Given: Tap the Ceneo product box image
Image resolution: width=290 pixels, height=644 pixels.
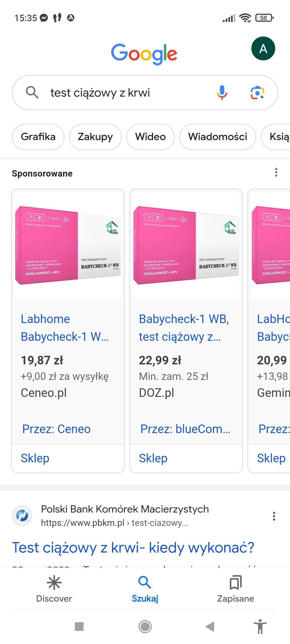Looking at the screenshot, I should [68, 245].
